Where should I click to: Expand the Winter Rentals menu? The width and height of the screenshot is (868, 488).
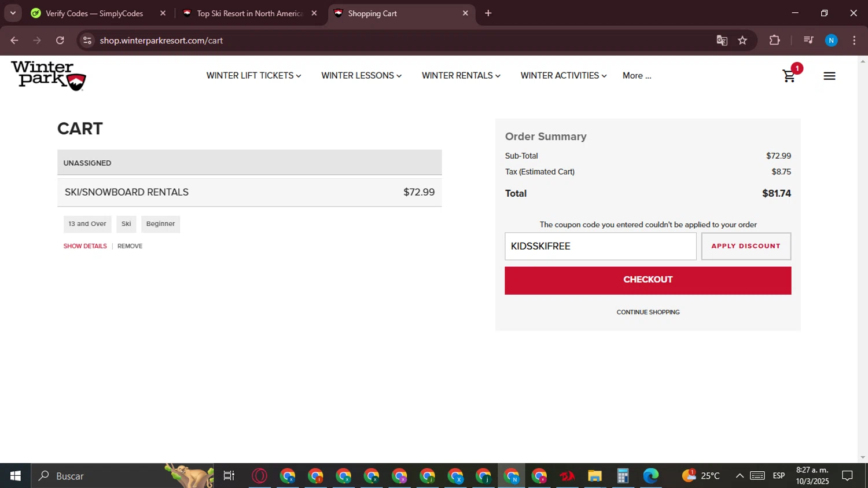461,76
